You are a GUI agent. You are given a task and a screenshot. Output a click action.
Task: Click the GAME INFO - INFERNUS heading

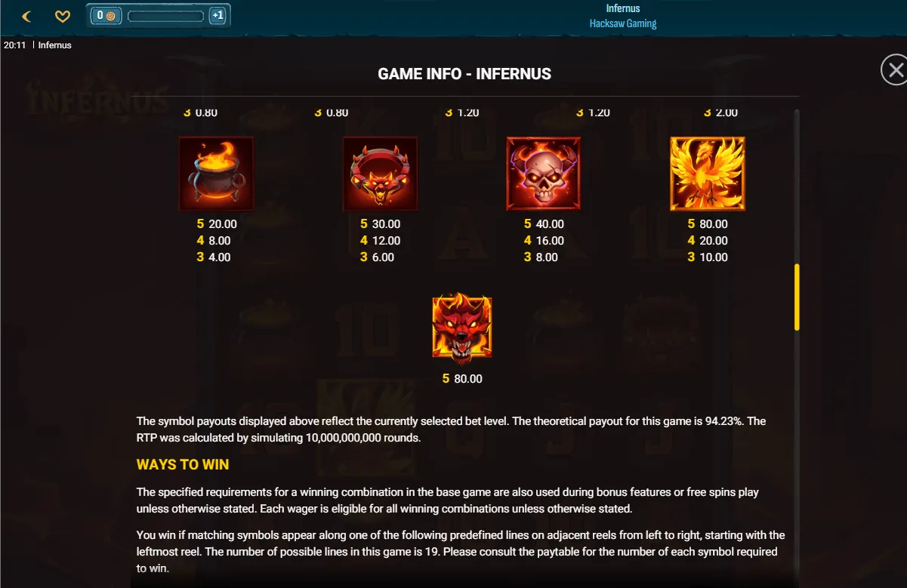pyautogui.click(x=464, y=74)
